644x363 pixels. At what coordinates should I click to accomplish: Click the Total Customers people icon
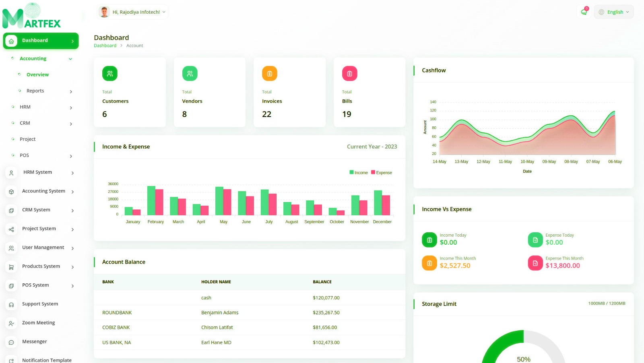[110, 74]
